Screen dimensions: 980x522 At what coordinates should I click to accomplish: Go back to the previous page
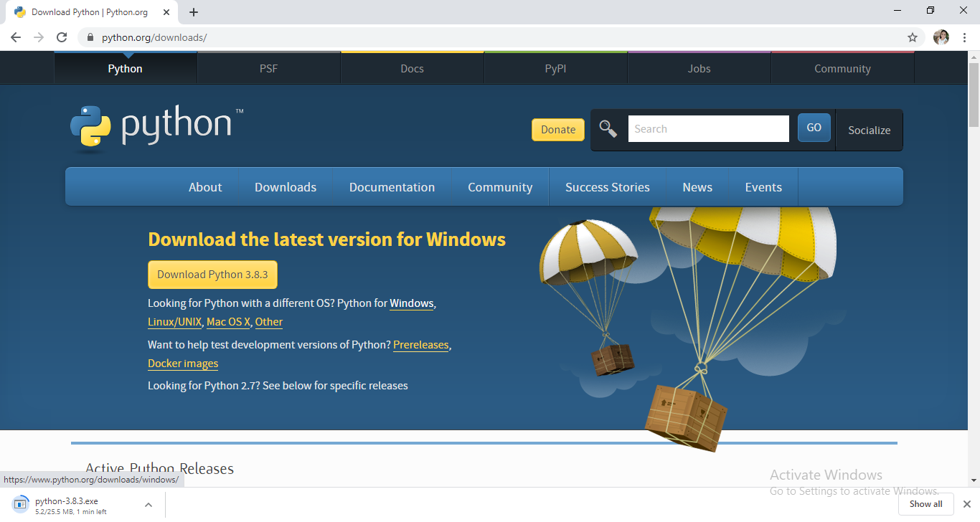(x=16, y=37)
